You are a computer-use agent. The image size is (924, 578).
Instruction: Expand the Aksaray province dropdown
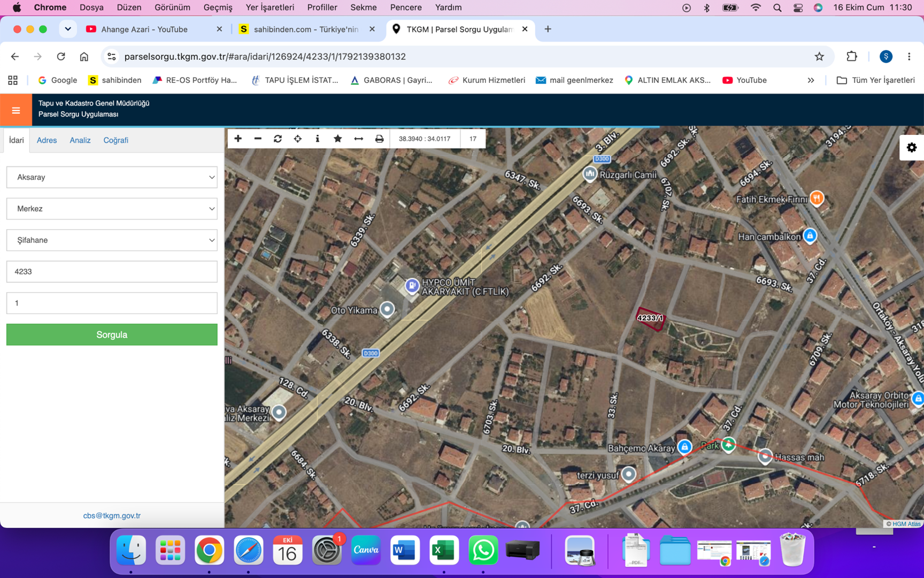(x=112, y=177)
